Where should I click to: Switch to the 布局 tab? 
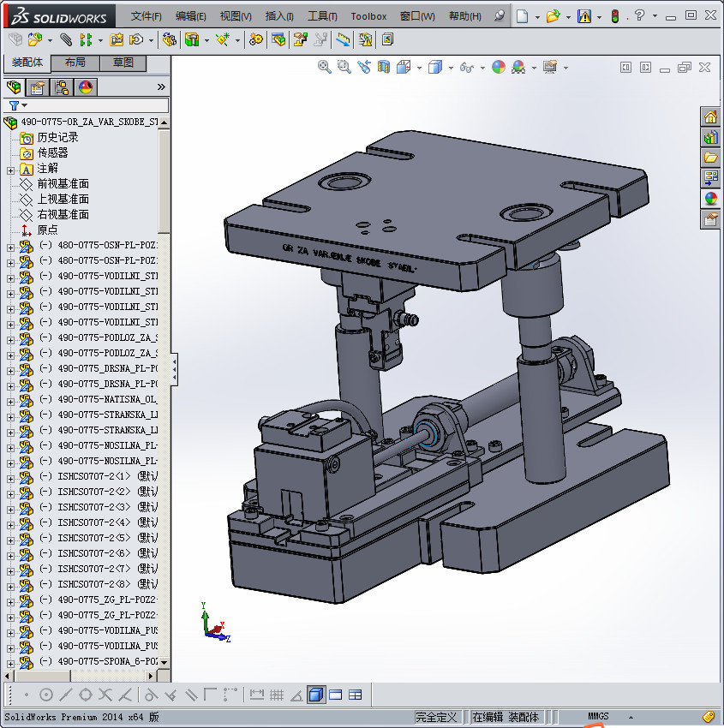point(75,63)
